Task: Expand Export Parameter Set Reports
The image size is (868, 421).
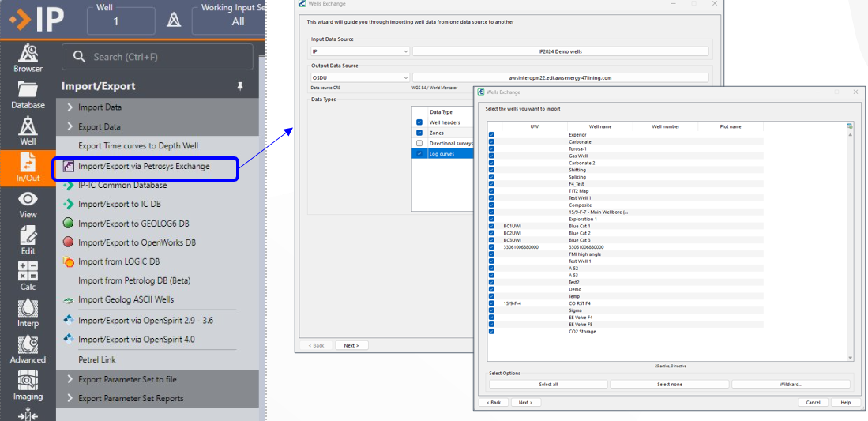Action: [157, 398]
